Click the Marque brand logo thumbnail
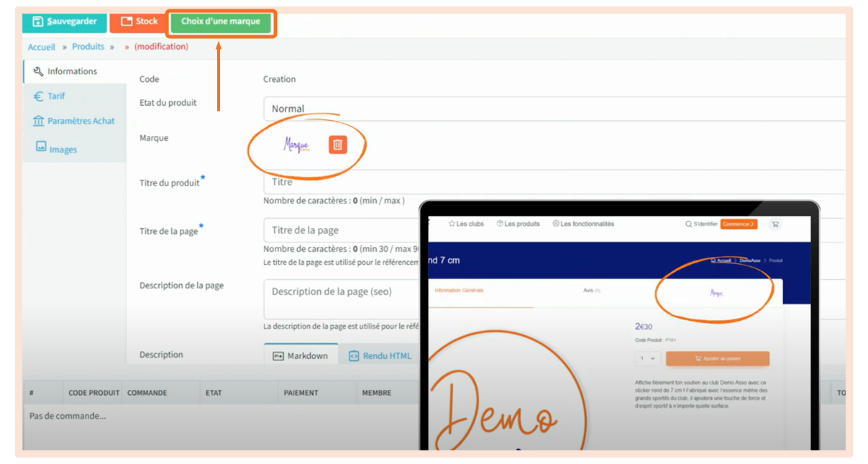Image resolution: width=868 pixels, height=464 pixels. tap(296, 145)
